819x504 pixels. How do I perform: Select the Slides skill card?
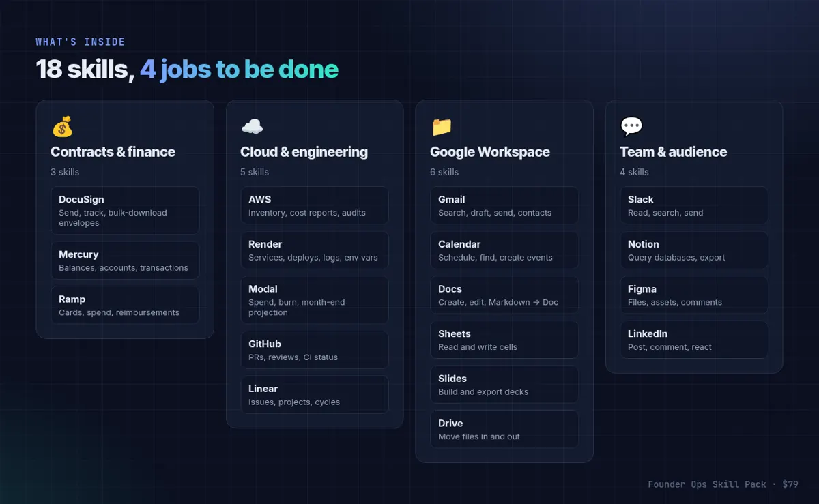coord(504,385)
